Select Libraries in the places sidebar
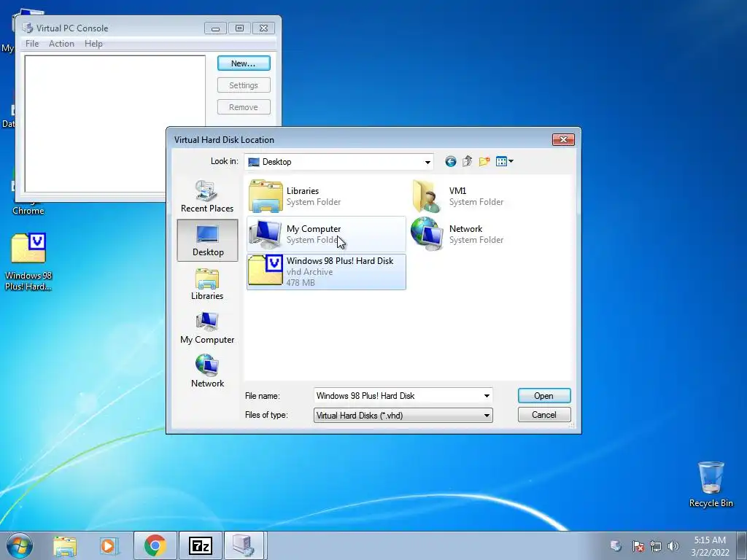The height and width of the screenshot is (560, 747). (207, 284)
